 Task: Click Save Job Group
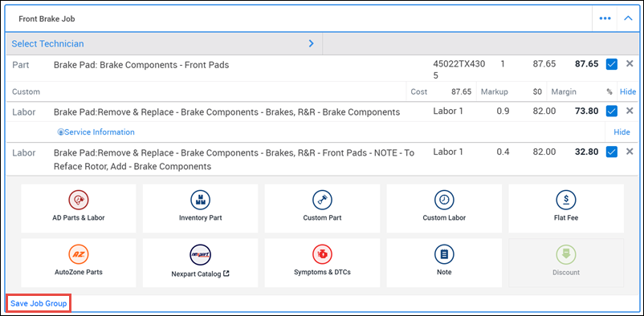click(x=39, y=304)
